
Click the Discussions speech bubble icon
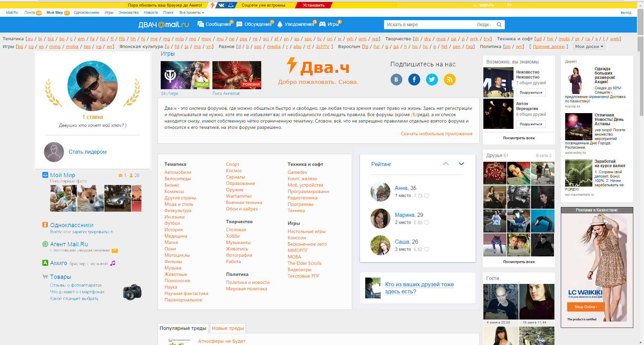[x=239, y=24]
